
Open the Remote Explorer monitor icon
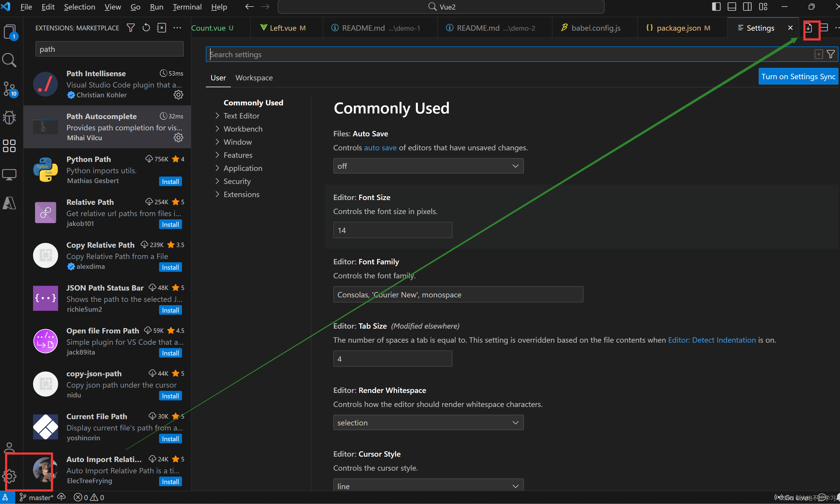9,175
